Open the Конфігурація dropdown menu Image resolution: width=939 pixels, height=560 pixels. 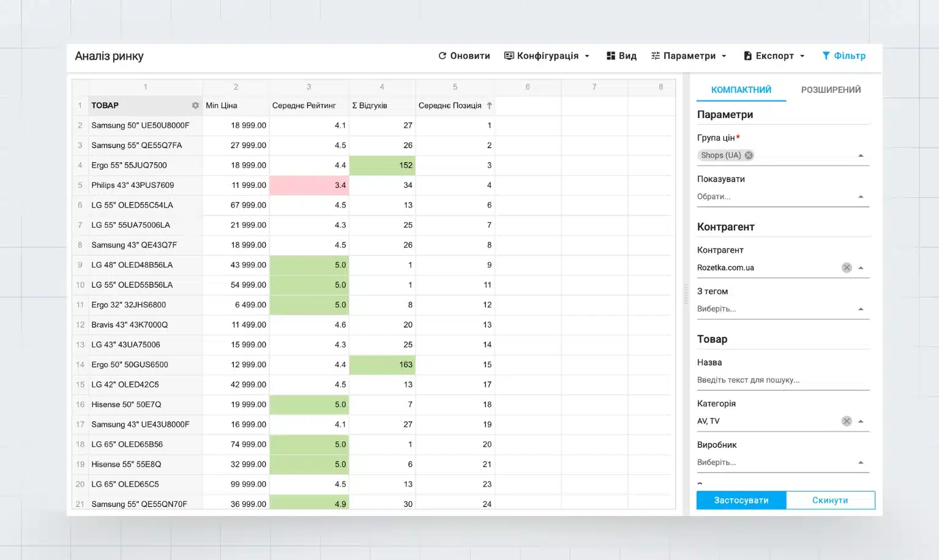pos(547,56)
